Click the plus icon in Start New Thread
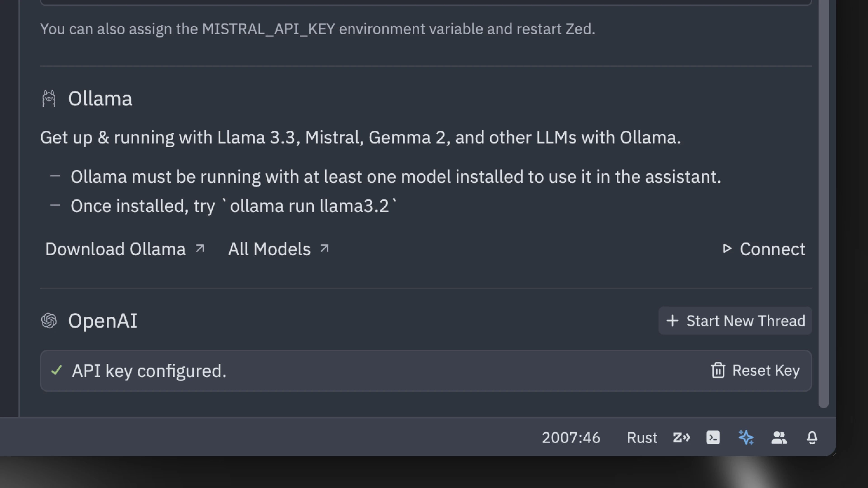 672,321
